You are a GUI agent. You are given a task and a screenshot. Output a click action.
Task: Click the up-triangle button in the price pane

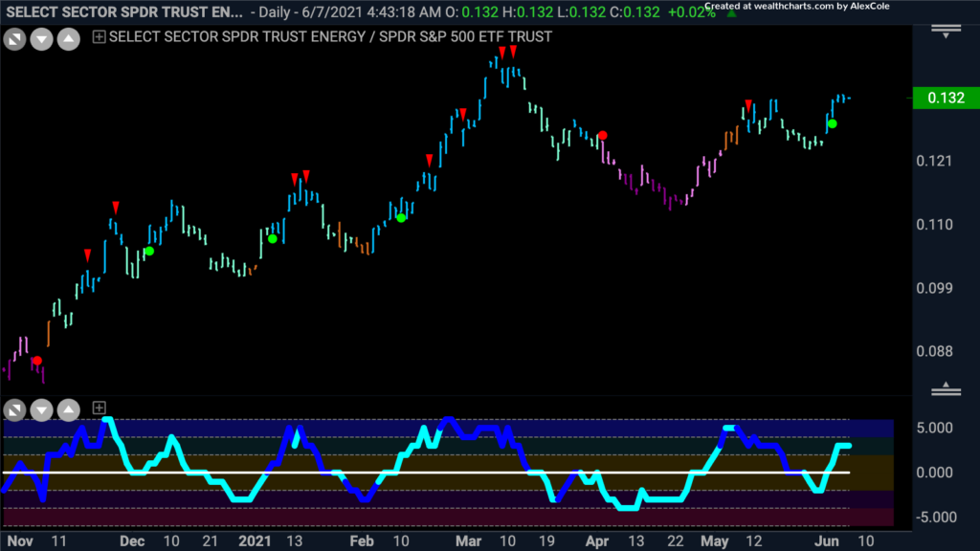coord(69,39)
